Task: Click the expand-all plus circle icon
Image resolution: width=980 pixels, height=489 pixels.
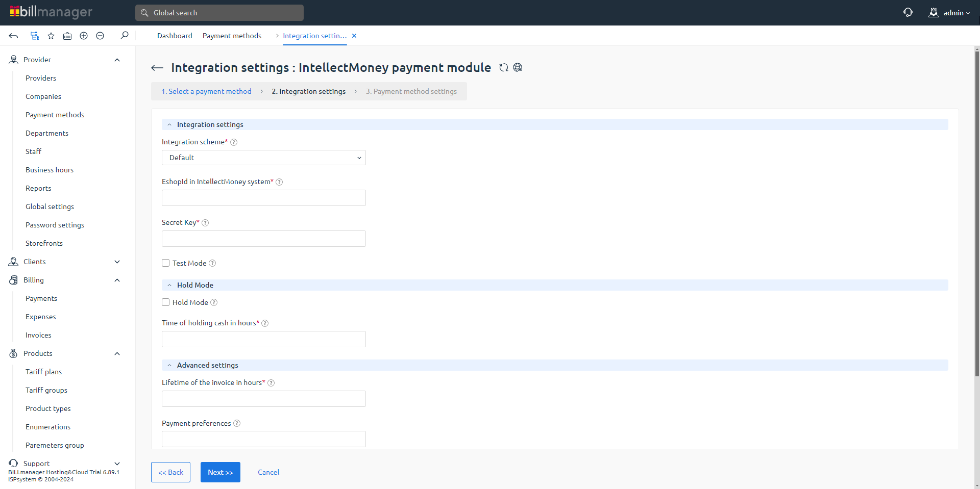Action: (84, 36)
